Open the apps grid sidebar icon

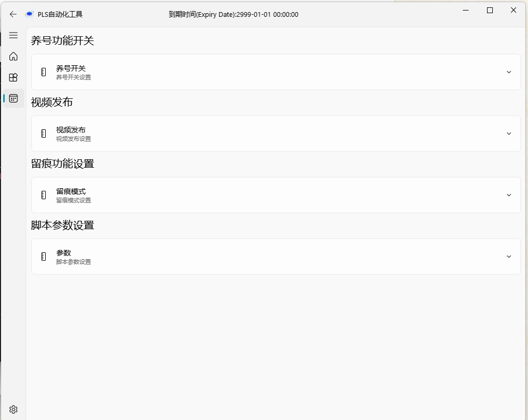point(14,77)
